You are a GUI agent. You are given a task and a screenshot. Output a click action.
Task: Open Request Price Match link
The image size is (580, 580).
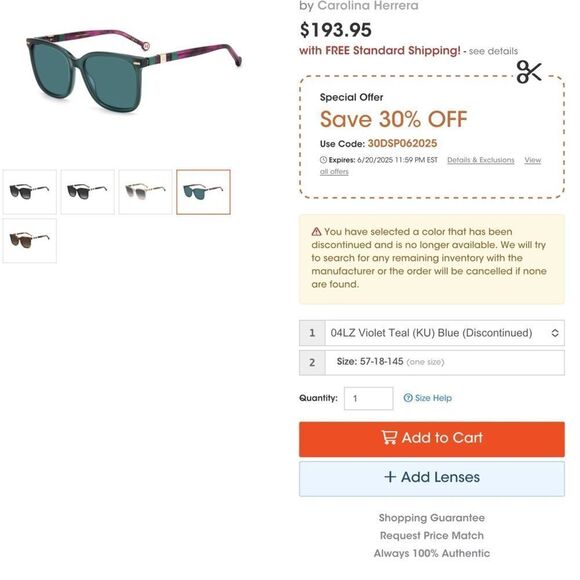(x=432, y=535)
